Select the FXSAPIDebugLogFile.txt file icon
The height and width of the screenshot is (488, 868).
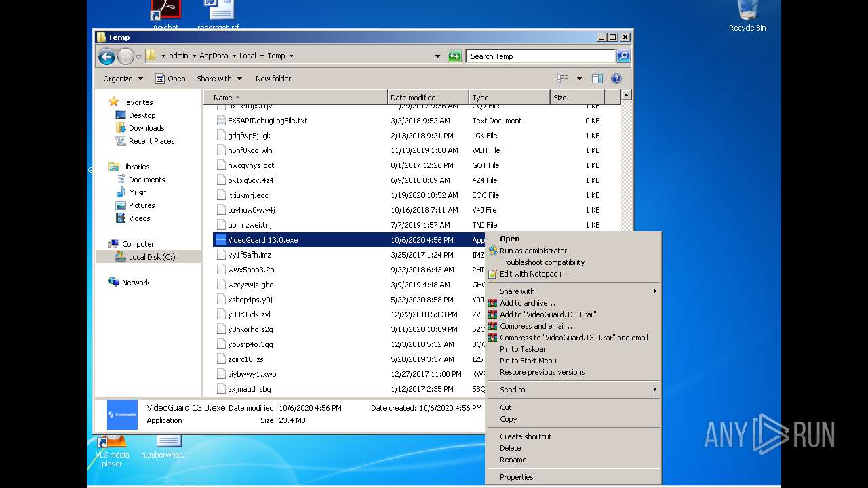coord(220,121)
